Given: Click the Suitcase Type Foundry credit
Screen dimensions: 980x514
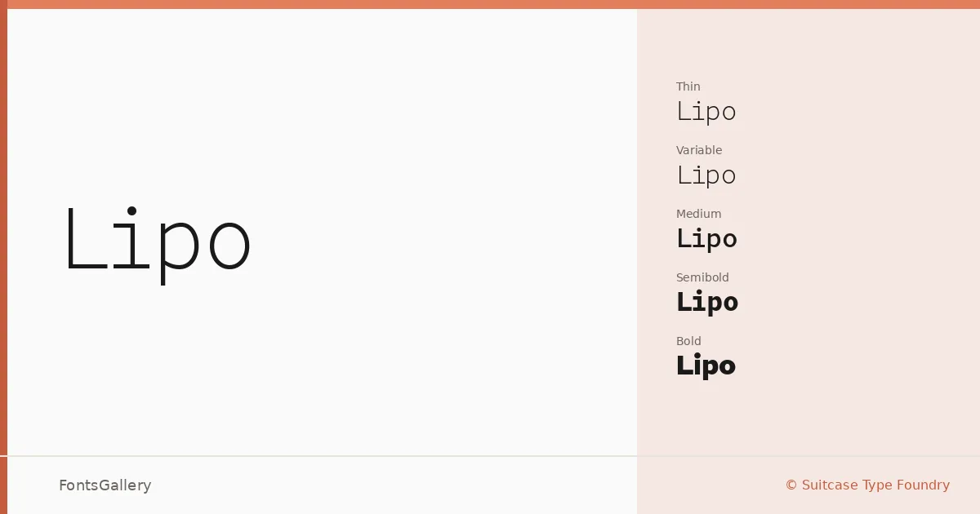Looking at the screenshot, I should coord(875,485).
